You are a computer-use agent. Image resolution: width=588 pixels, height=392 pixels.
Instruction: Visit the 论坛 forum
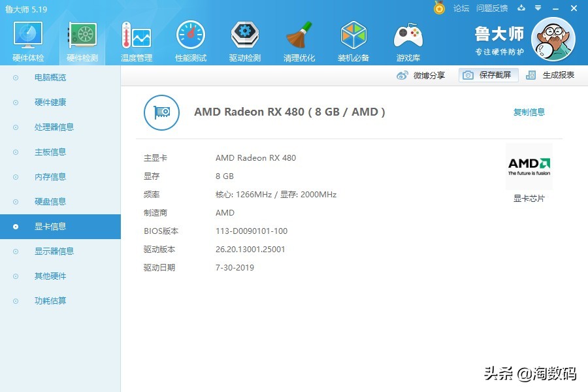point(461,8)
